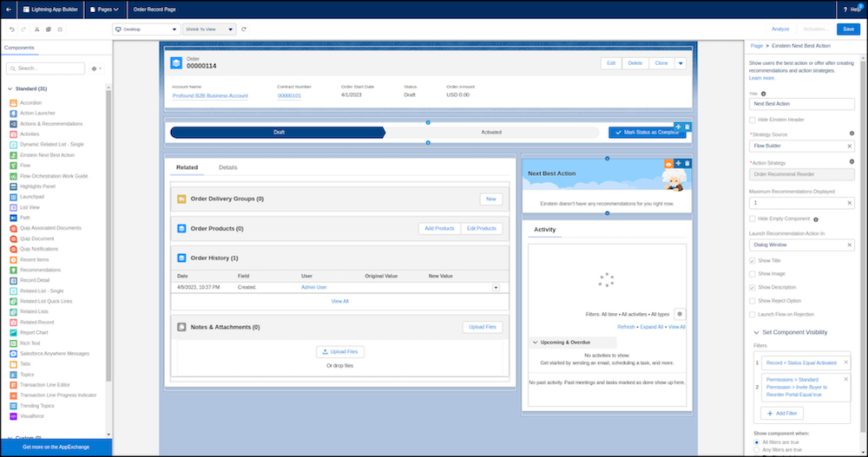Select the Accordion component icon
The image size is (868, 457).
click(x=13, y=103)
